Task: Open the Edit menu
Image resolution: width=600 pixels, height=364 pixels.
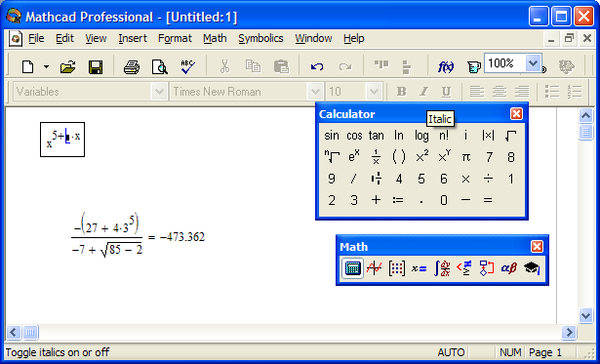Action: [64, 38]
